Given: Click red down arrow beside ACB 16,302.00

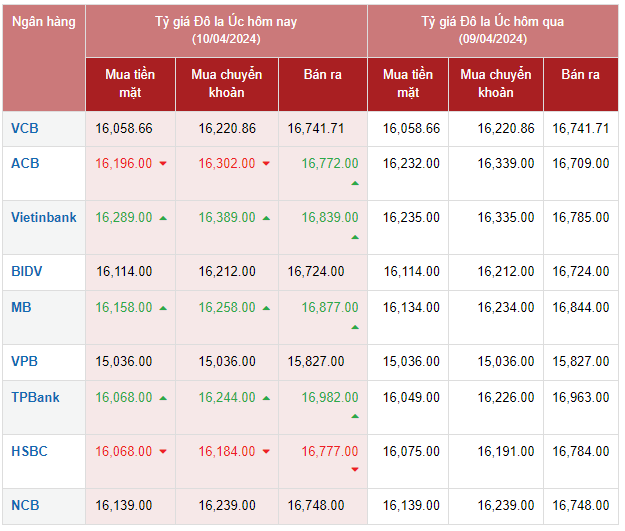Looking at the screenshot, I should click(266, 164).
